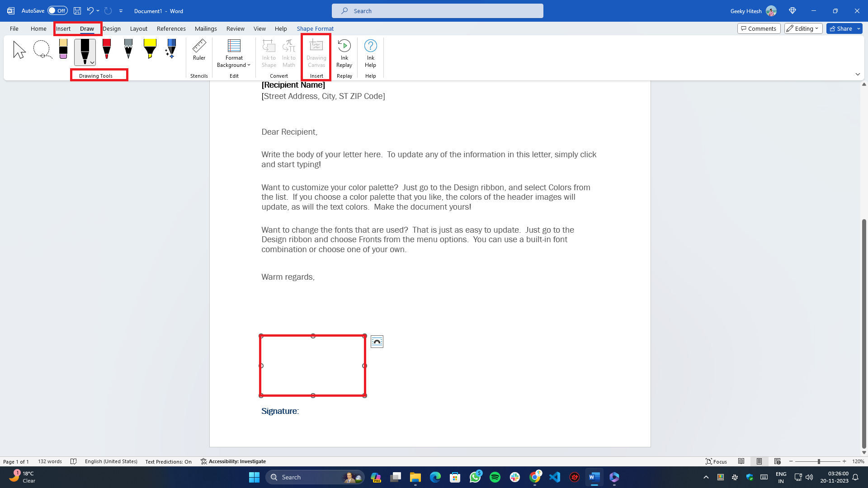The height and width of the screenshot is (488, 868).
Task: Click the Layout Options icon beside canvas
Action: pos(377,342)
